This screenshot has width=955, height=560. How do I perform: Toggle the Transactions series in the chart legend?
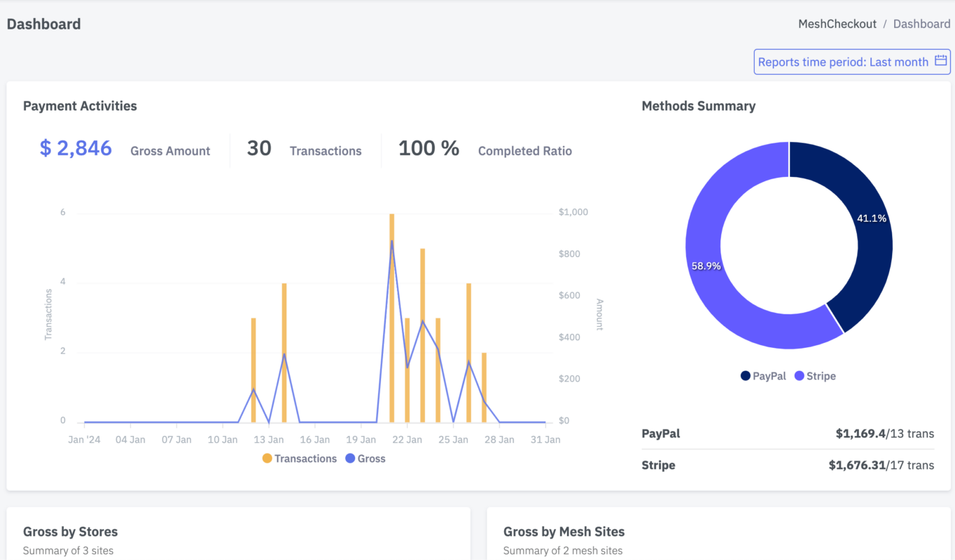tap(305, 458)
